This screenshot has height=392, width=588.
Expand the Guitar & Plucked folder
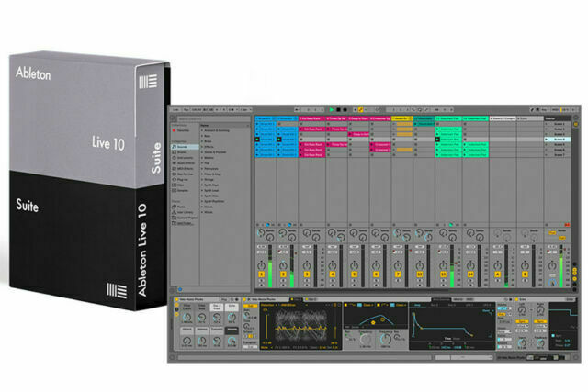click(x=202, y=152)
